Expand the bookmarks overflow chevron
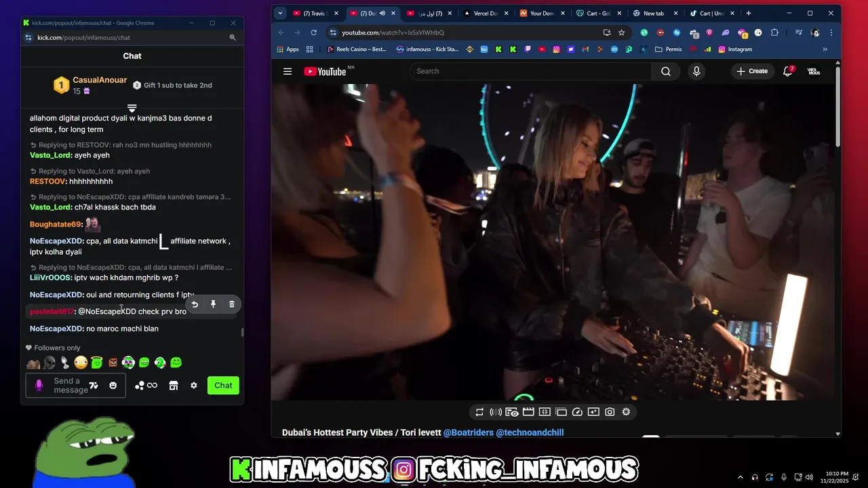This screenshot has width=868, height=488. pyautogui.click(x=825, y=49)
